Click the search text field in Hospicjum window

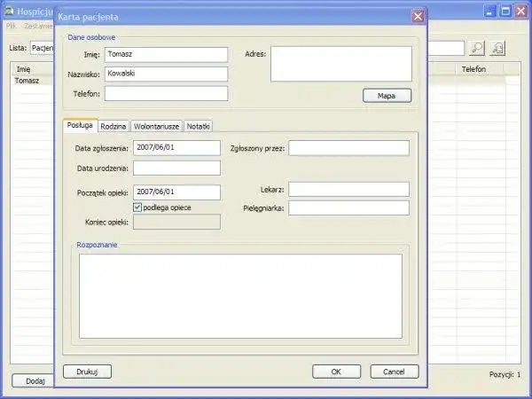[445, 48]
